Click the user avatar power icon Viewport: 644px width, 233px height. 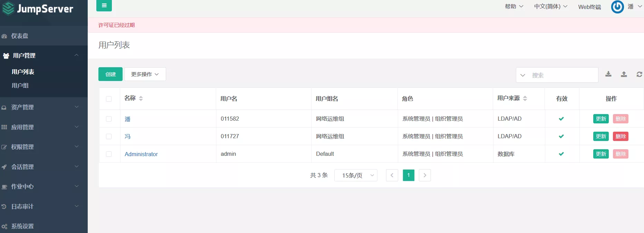point(617,7)
